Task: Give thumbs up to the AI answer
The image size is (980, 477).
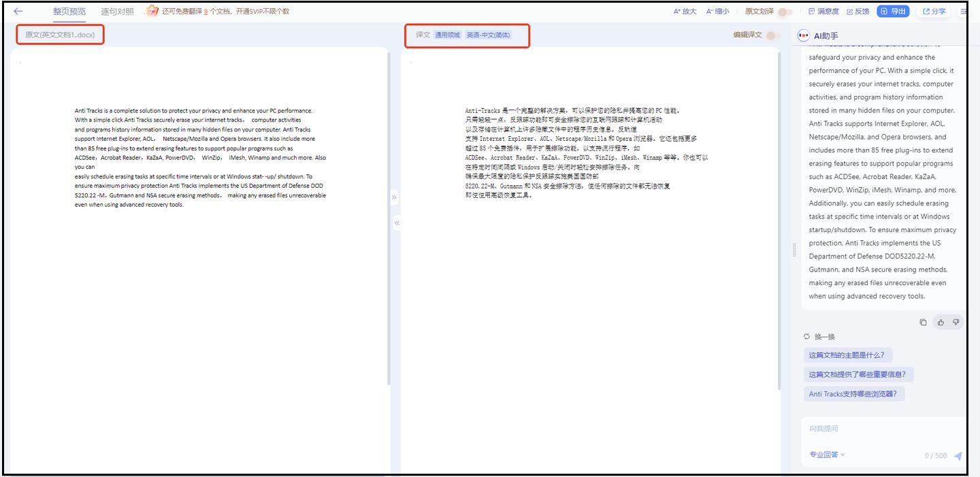Action: coord(940,322)
